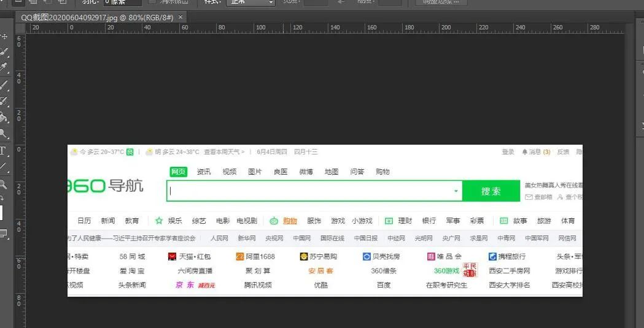Select the 资讯 search tab
The height and width of the screenshot is (328, 644).
point(204,172)
